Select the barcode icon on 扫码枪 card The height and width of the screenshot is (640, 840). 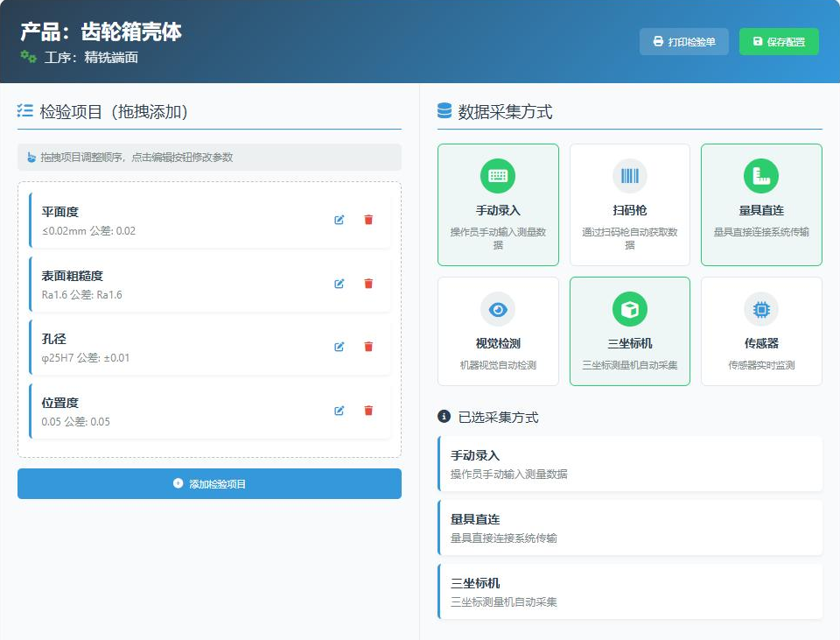pos(629,174)
